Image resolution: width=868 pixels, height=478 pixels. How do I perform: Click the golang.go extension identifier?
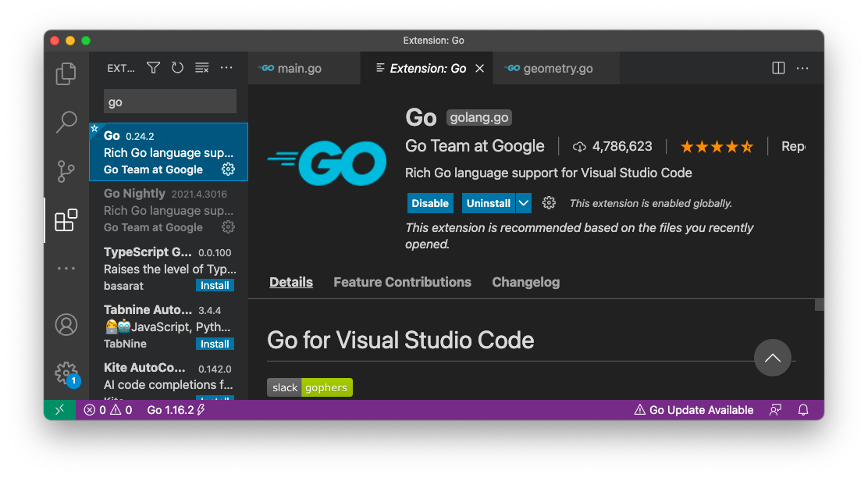pos(478,117)
